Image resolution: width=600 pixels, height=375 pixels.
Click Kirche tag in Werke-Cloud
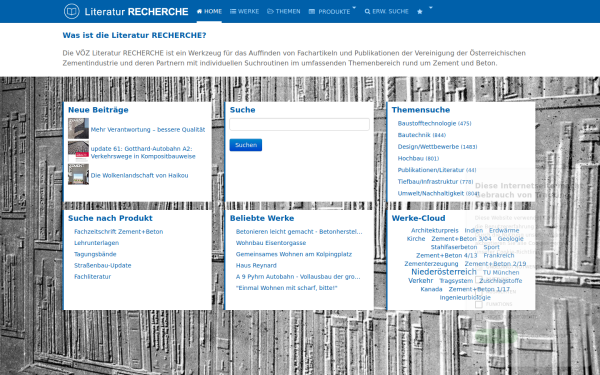[416, 238]
